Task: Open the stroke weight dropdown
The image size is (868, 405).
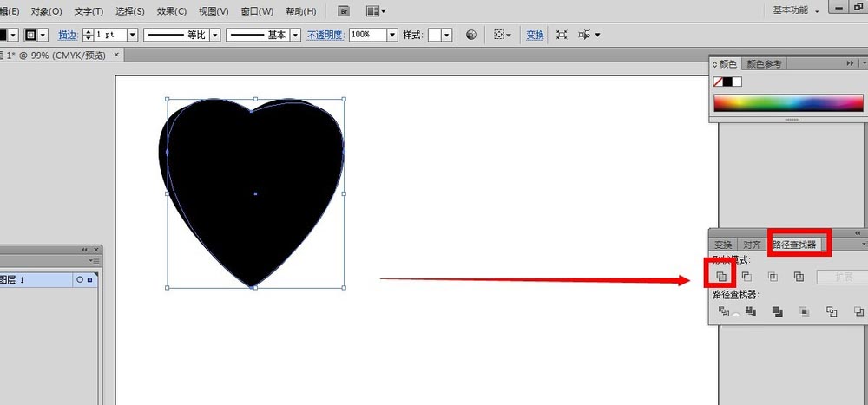Action: (x=132, y=35)
